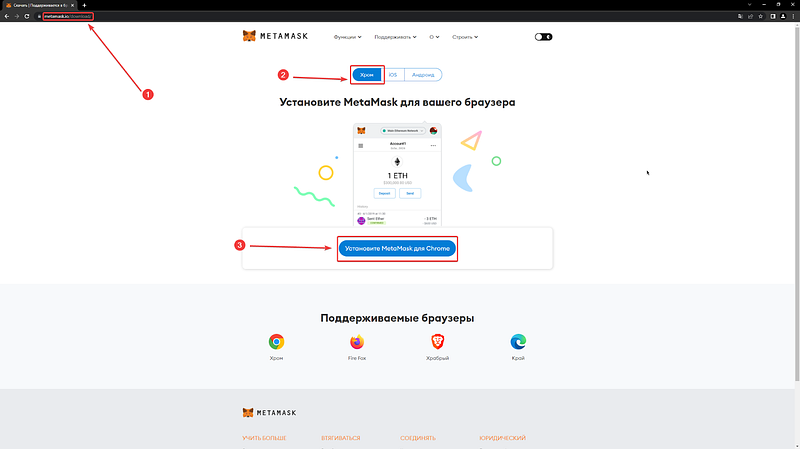Open the УЧИТЬ БОЛЬШЕ footer link
This screenshot has width=800, height=449.
[264, 438]
